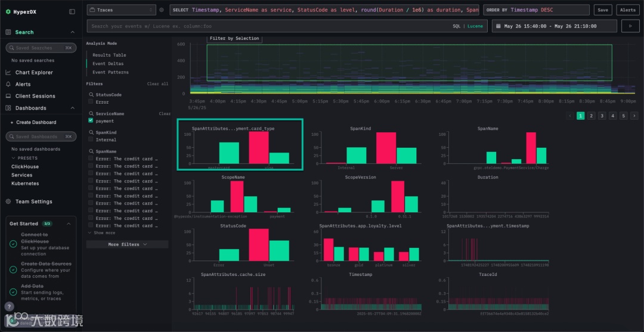Click the ORDER BY Timestamp DESC field
The image size is (644, 332).
537,10
